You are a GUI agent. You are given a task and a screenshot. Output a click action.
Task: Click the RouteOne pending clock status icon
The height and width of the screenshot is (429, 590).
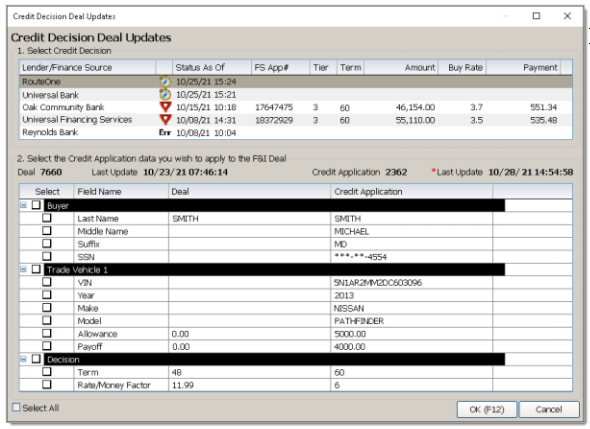[165, 81]
